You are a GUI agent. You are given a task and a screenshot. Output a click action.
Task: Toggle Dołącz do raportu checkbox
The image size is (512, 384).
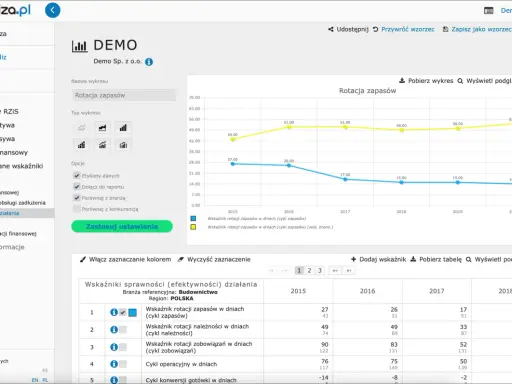(77, 186)
